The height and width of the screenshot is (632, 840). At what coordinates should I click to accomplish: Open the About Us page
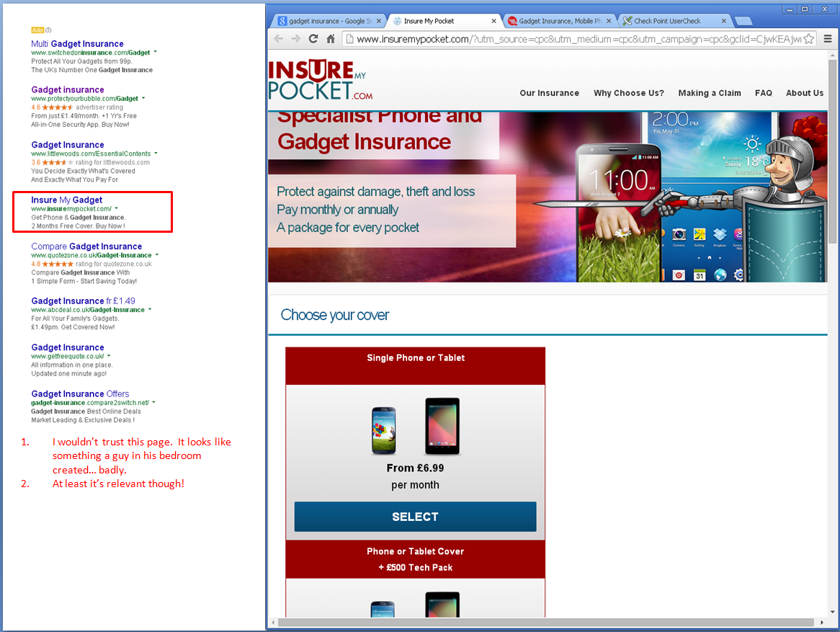(804, 93)
